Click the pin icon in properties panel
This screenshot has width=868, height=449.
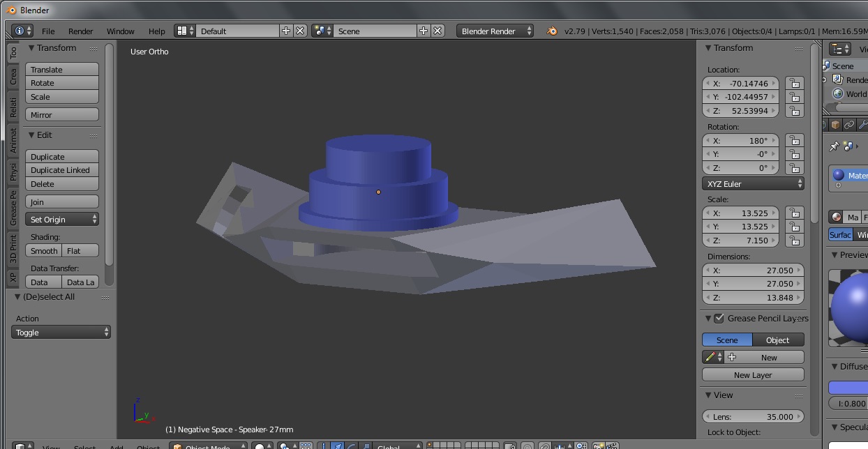(833, 146)
